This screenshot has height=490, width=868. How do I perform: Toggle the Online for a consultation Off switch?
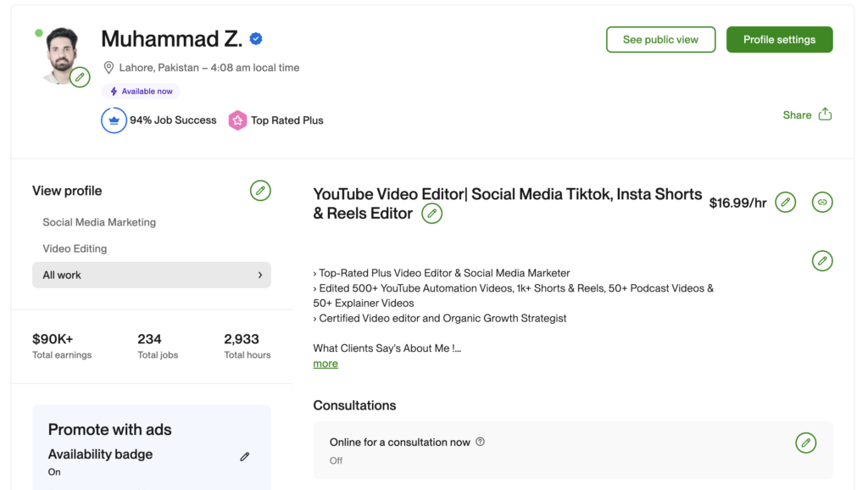tap(336, 460)
